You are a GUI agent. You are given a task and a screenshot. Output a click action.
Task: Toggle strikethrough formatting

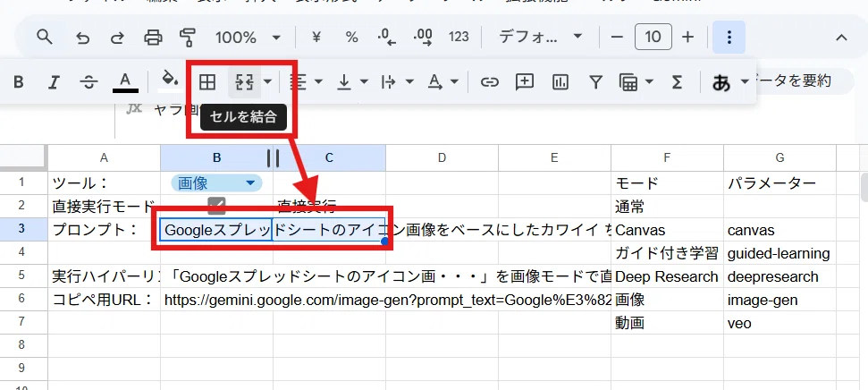point(88,82)
